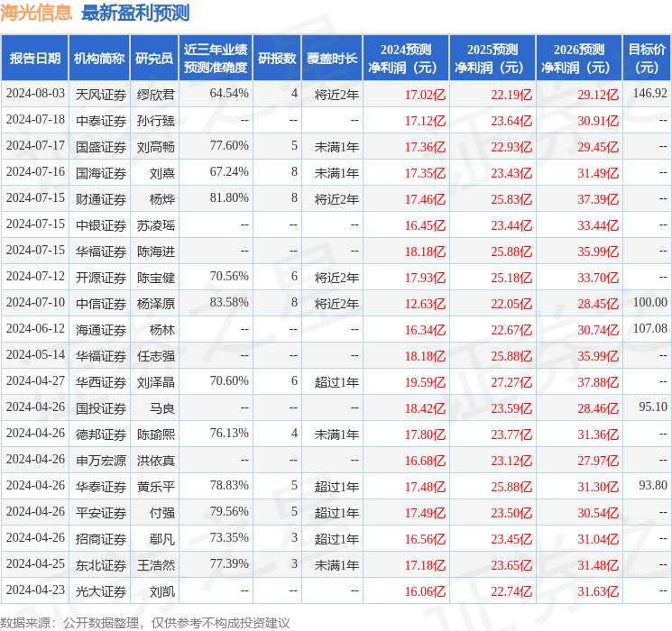Select the date 2024-08-03 cell

pyautogui.click(x=35, y=94)
